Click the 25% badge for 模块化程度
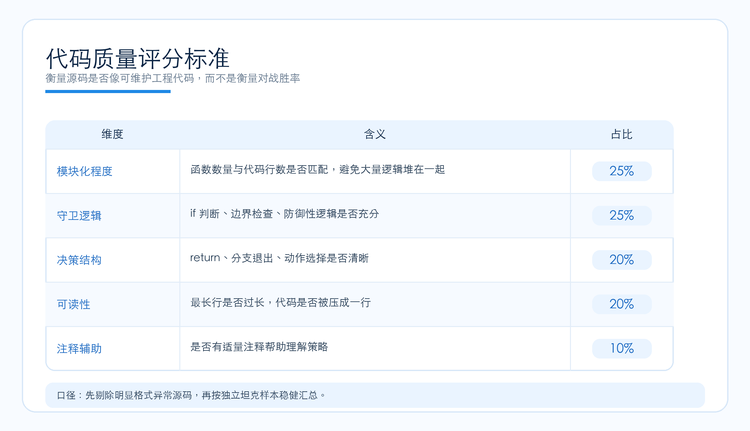The height and width of the screenshot is (431, 750). 621,171
